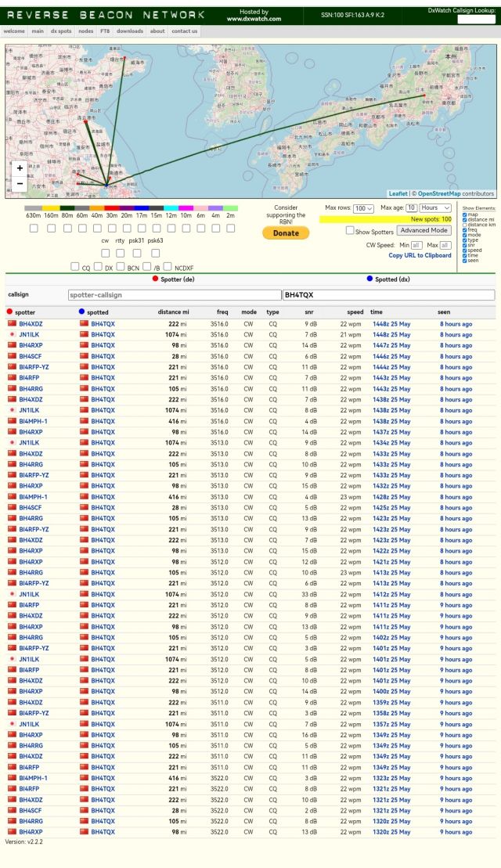Click the red spotter dot in the table header
This screenshot has width=501, height=868.
point(9,312)
